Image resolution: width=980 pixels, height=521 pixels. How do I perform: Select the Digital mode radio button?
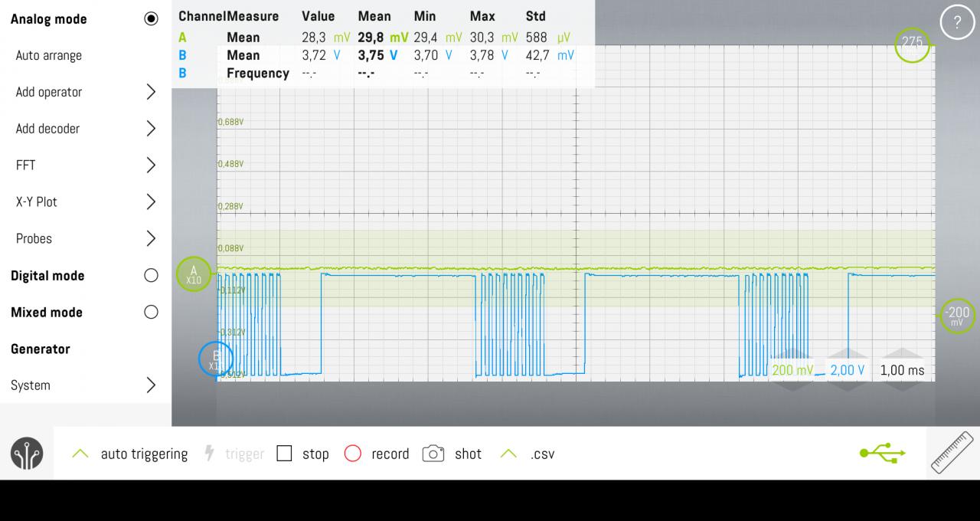(x=151, y=276)
